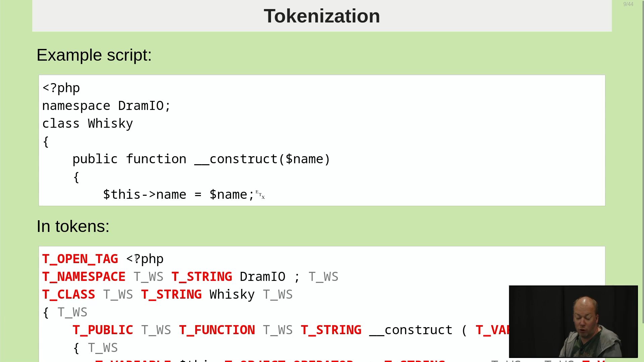Click the "In tokens:" heading
Viewport: 644px width, 362px height.
73,226
